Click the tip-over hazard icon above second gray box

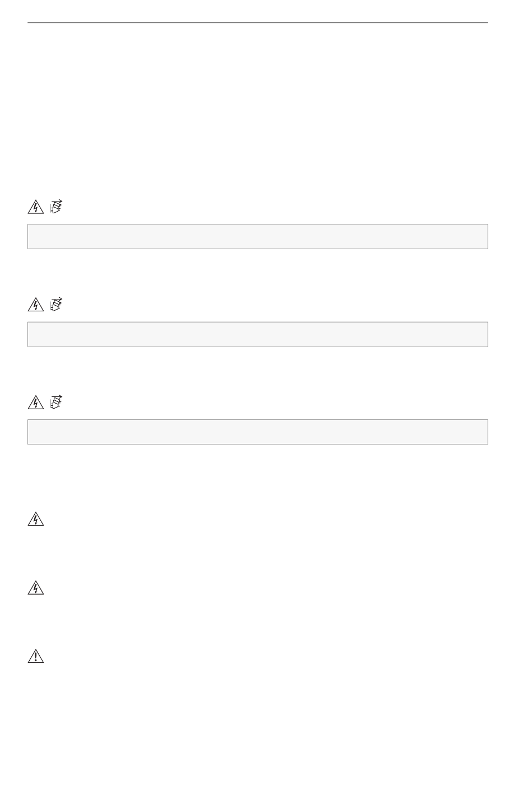[55, 305]
